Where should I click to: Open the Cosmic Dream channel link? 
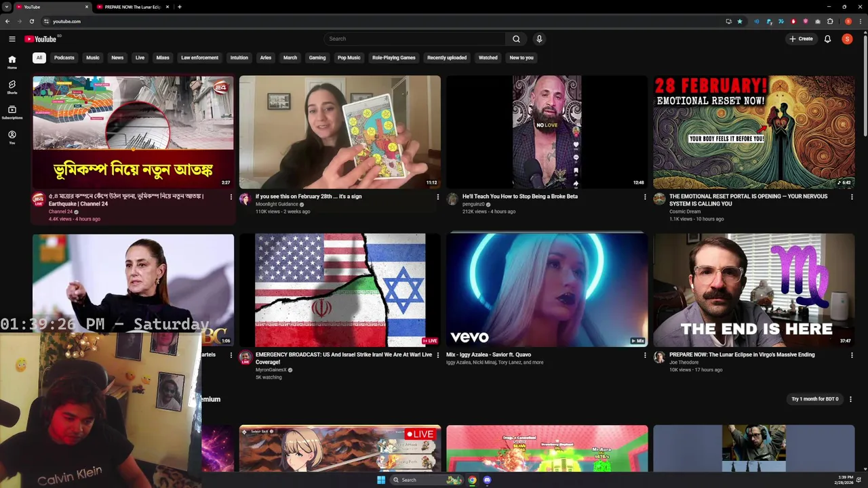pyautogui.click(x=685, y=211)
